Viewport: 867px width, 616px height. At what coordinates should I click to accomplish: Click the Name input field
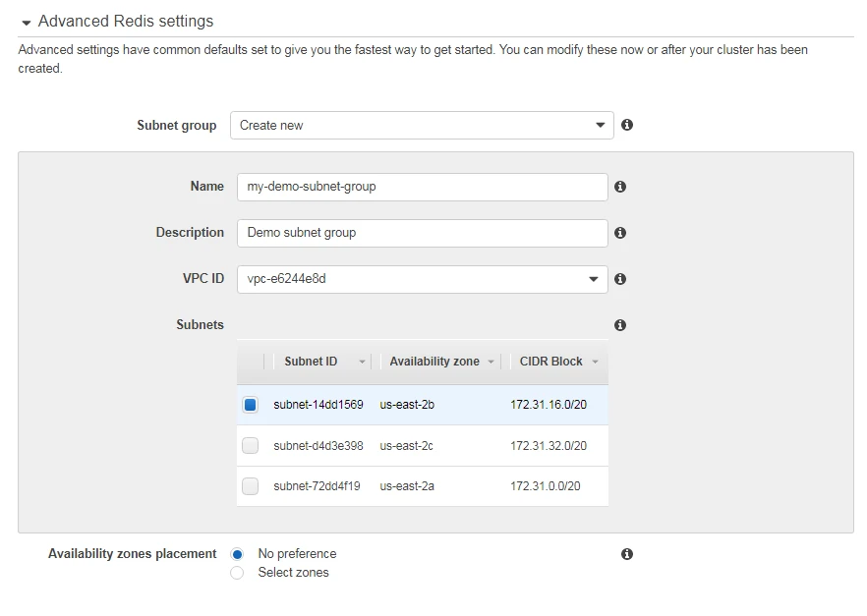(x=422, y=187)
